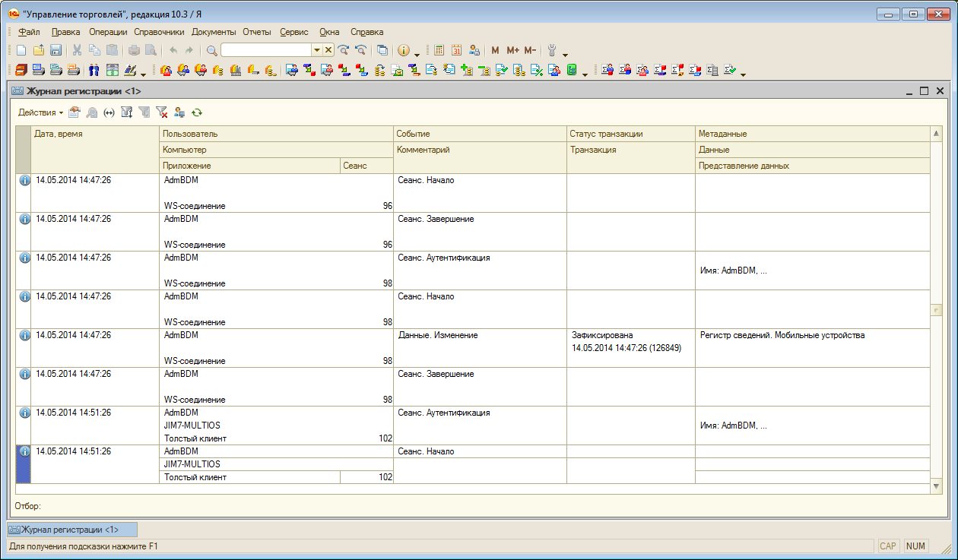Viewport: 958px width, 560px height.
Task: Switch to Журнал регистрации <1> taskbar tab
Action: (72, 530)
